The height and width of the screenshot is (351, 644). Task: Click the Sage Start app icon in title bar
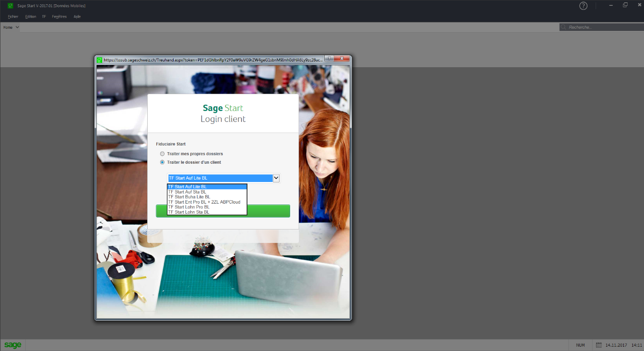[10, 6]
